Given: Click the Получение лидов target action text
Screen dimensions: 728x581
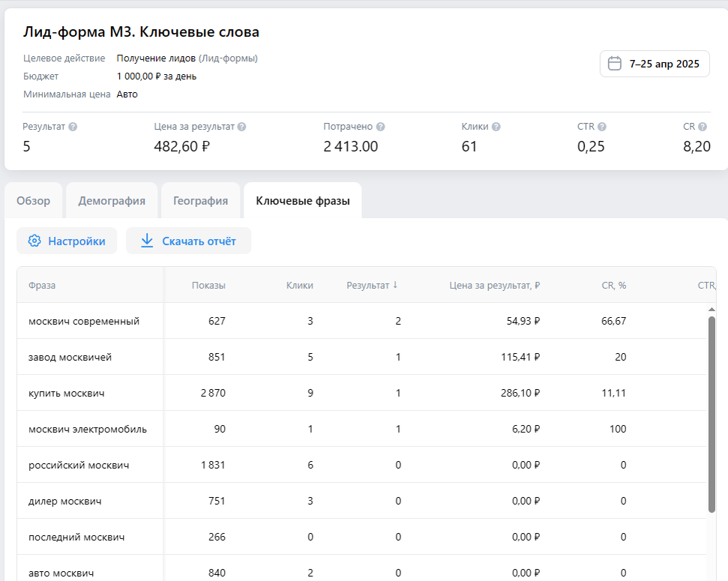Looking at the screenshot, I should (x=156, y=58).
